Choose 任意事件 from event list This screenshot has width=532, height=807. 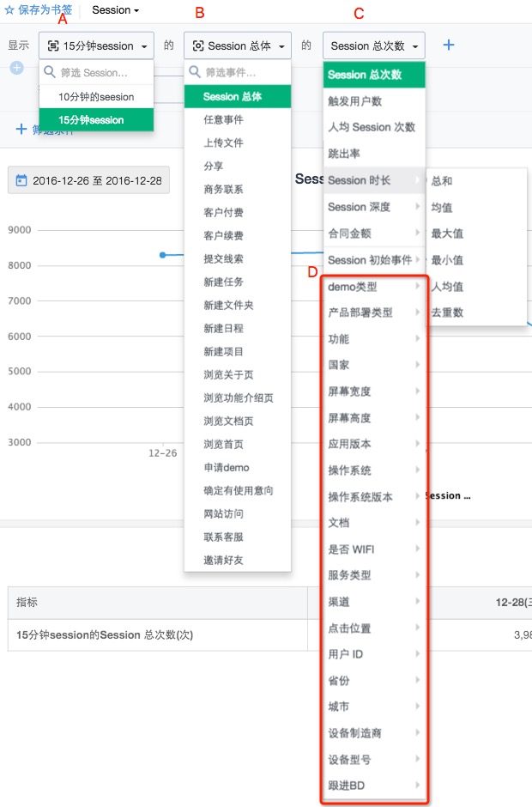[238, 119]
